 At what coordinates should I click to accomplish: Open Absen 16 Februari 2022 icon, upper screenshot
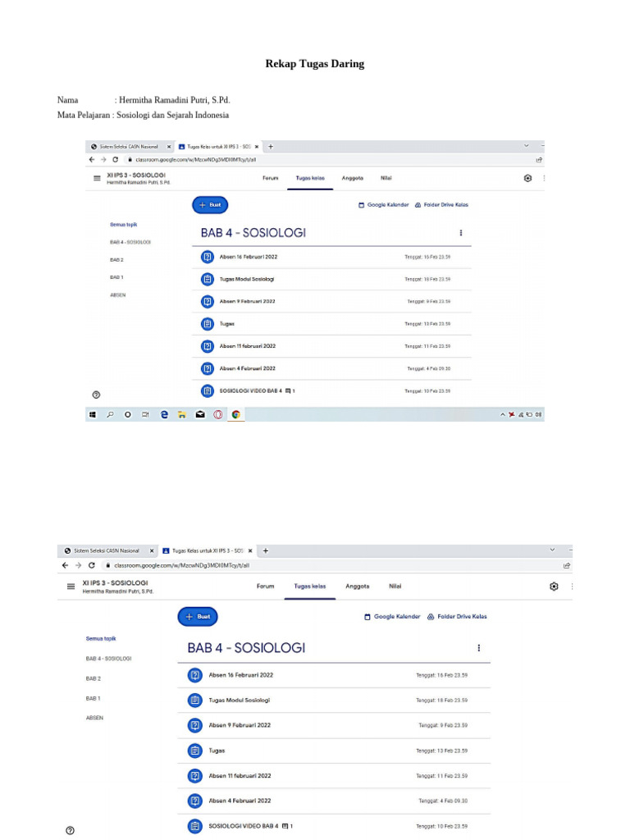[x=208, y=257]
